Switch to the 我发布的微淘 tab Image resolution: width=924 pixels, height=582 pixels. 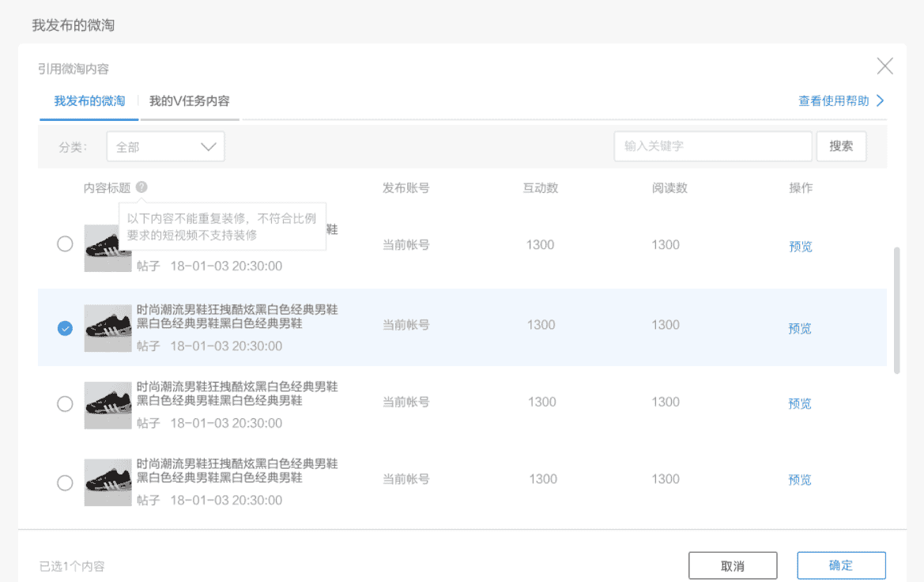(89, 101)
